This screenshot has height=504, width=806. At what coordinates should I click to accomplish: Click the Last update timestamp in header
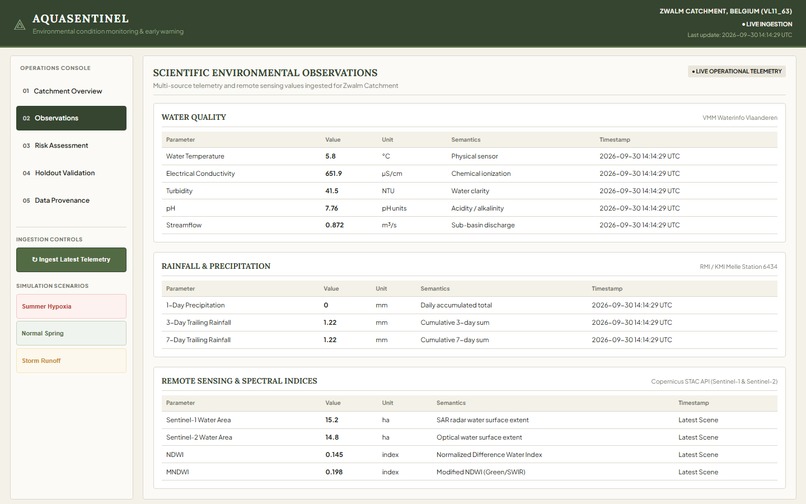(x=740, y=35)
